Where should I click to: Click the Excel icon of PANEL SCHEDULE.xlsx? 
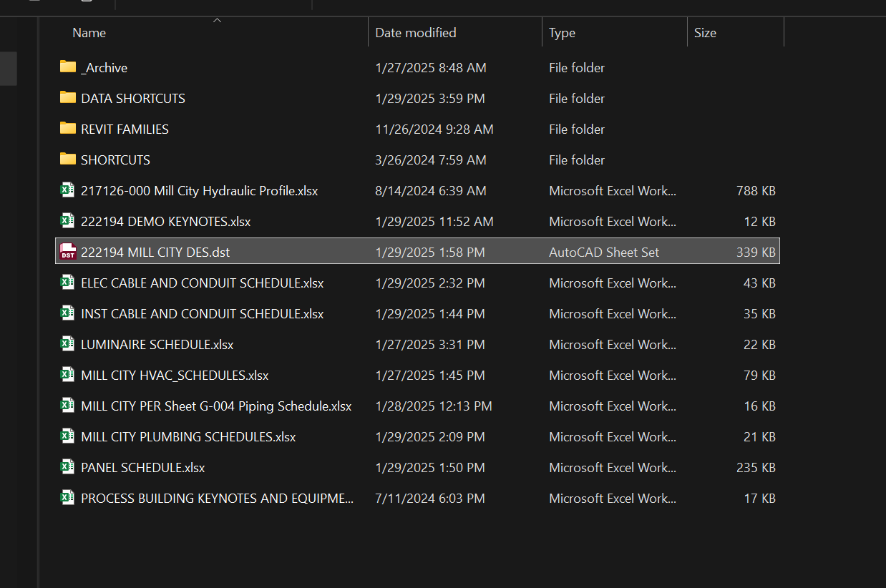click(68, 467)
